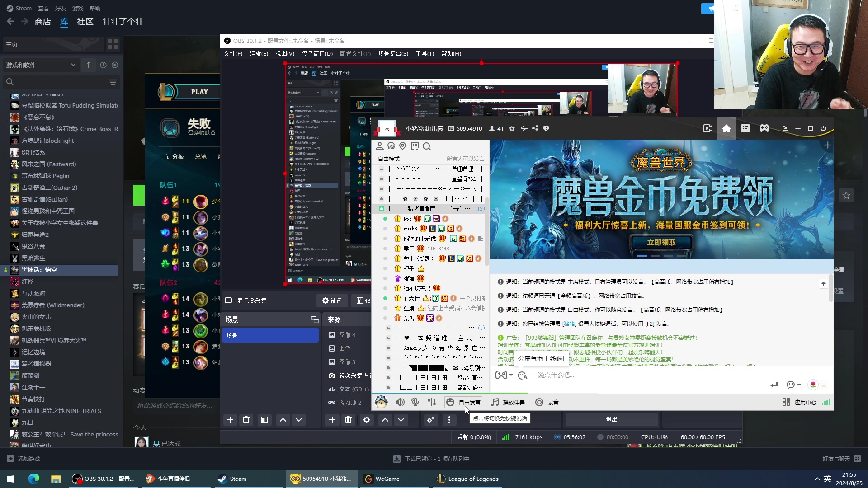Expand the 游戏和软件 dropdown in Steam
The height and width of the screenshot is (488, 868).
coord(41,65)
